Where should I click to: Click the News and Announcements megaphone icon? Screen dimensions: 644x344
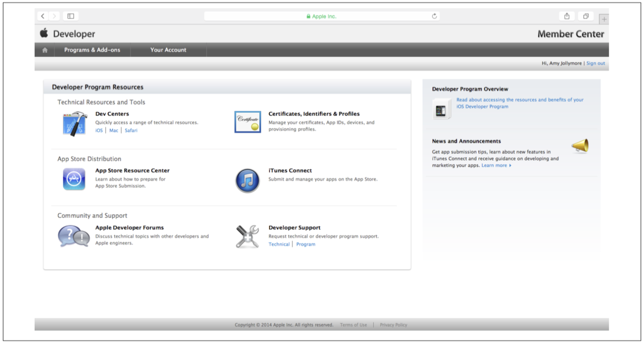pyautogui.click(x=580, y=146)
